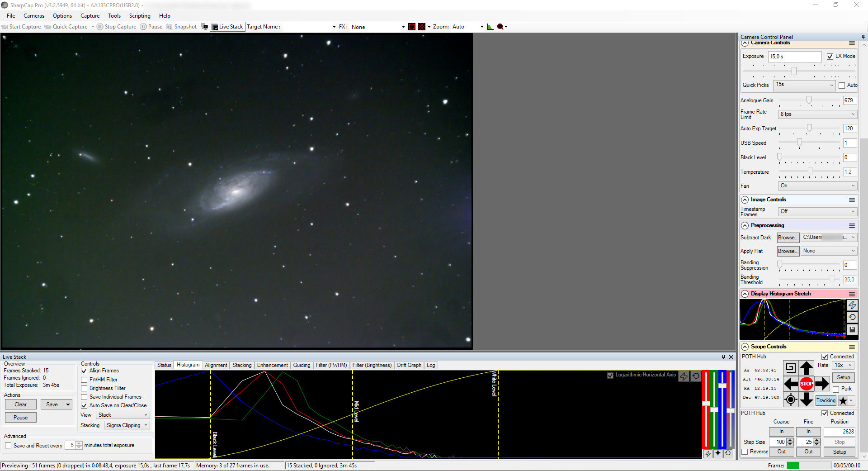
Task: Click the auto-stretch lightning icon in Display Histogram Stretch
Action: click(852, 305)
